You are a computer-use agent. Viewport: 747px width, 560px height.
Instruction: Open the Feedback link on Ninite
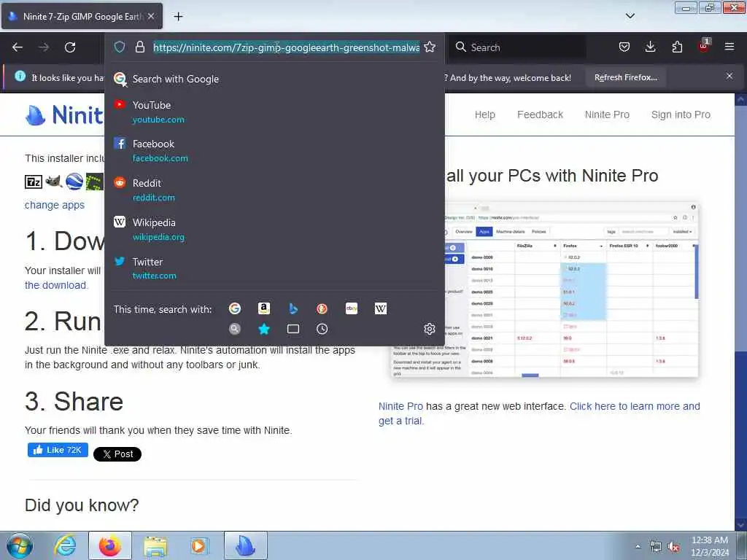pyautogui.click(x=541, y=114)
